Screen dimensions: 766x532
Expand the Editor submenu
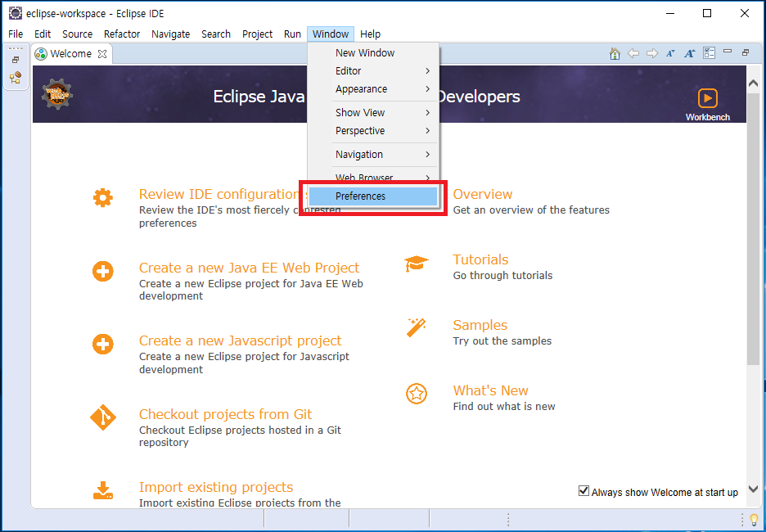click(x=373, y=71)
